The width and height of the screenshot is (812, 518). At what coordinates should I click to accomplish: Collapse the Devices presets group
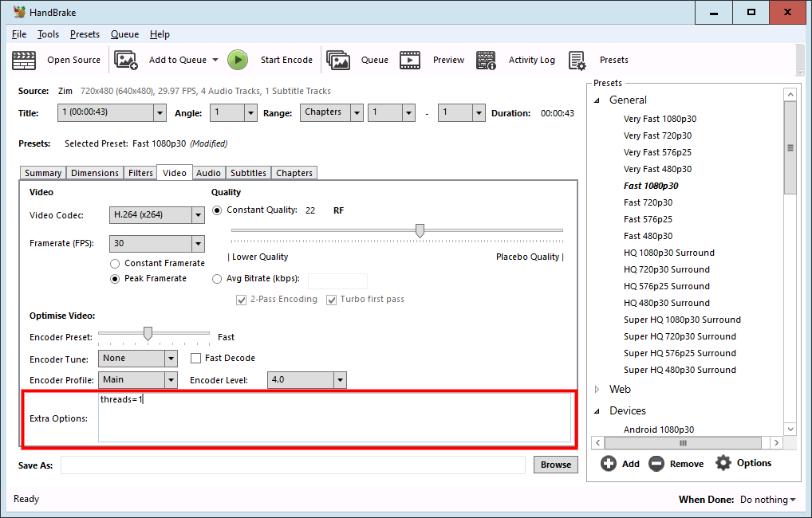(597, 411)
